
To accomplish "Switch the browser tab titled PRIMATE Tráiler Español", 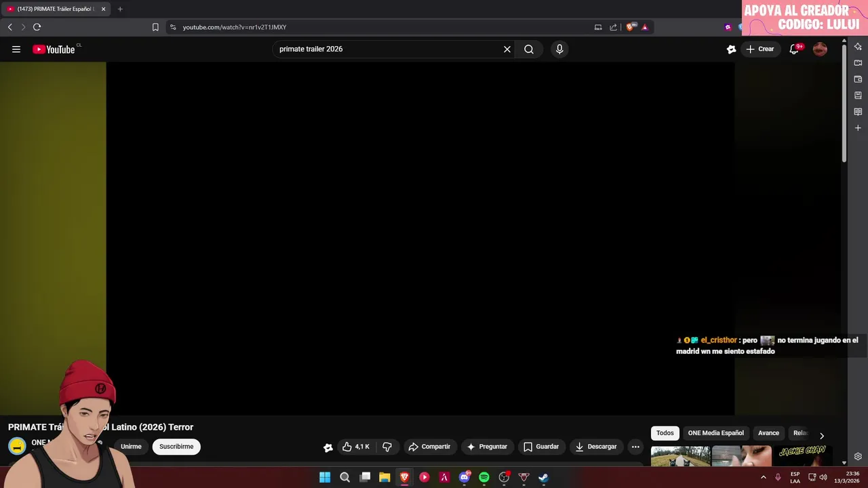I will [56, 9].
